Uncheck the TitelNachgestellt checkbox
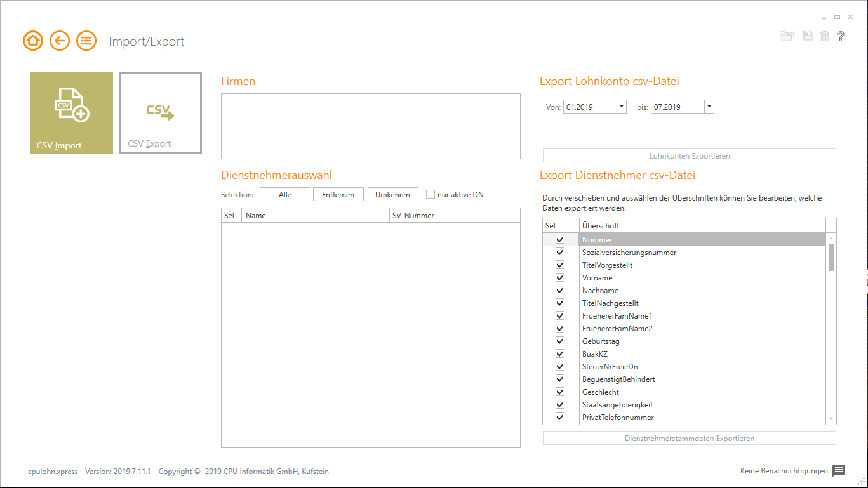 click(560, 303)
